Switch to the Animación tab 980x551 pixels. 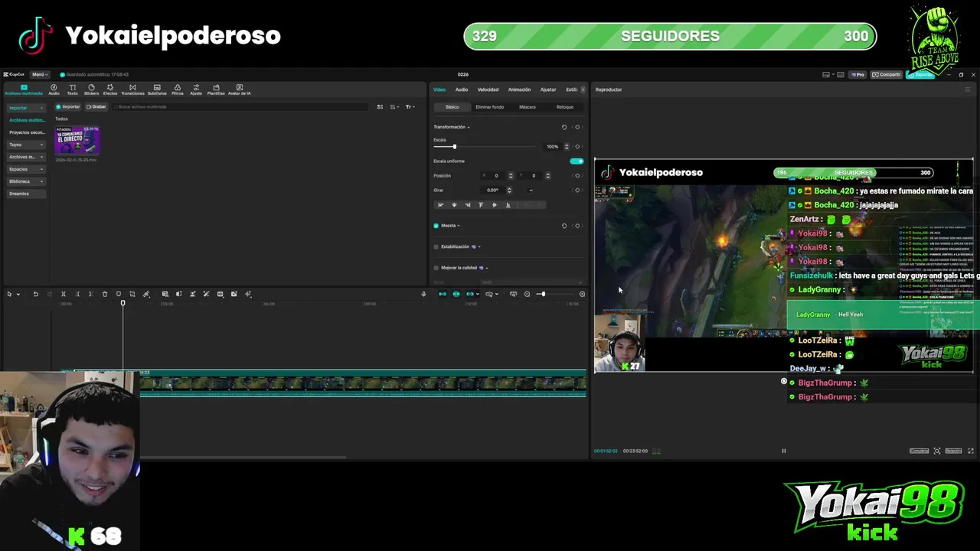coord(519,90)
